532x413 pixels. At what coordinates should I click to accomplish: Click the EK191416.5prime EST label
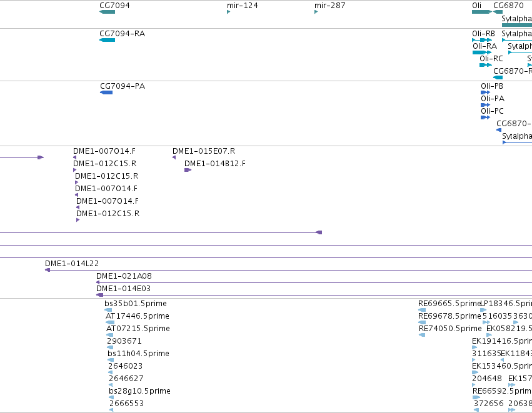click(502, 341)
